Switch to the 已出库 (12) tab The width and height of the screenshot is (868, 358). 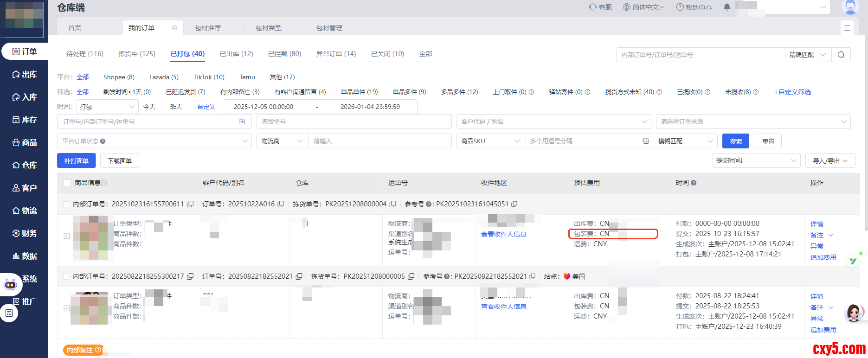tap(236, 54)
